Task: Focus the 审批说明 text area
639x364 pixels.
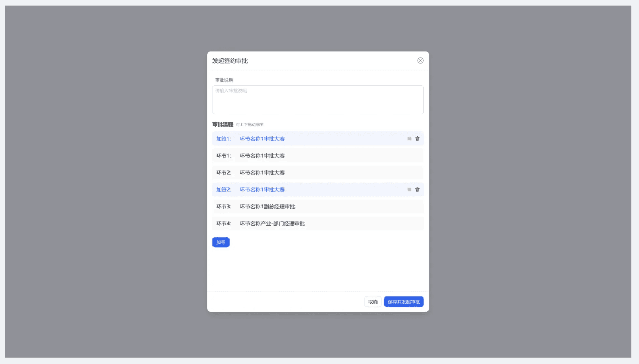Action: [318, 100]
